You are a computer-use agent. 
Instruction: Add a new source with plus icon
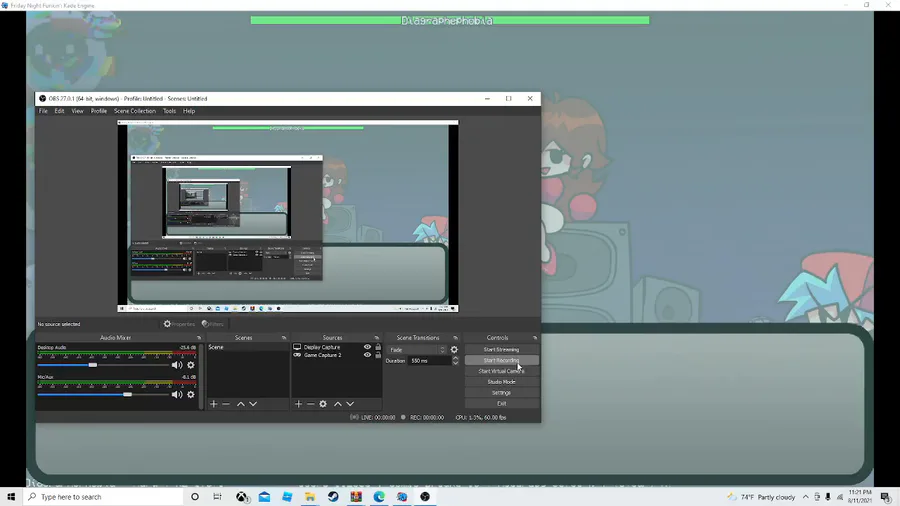tap(298, 404)
